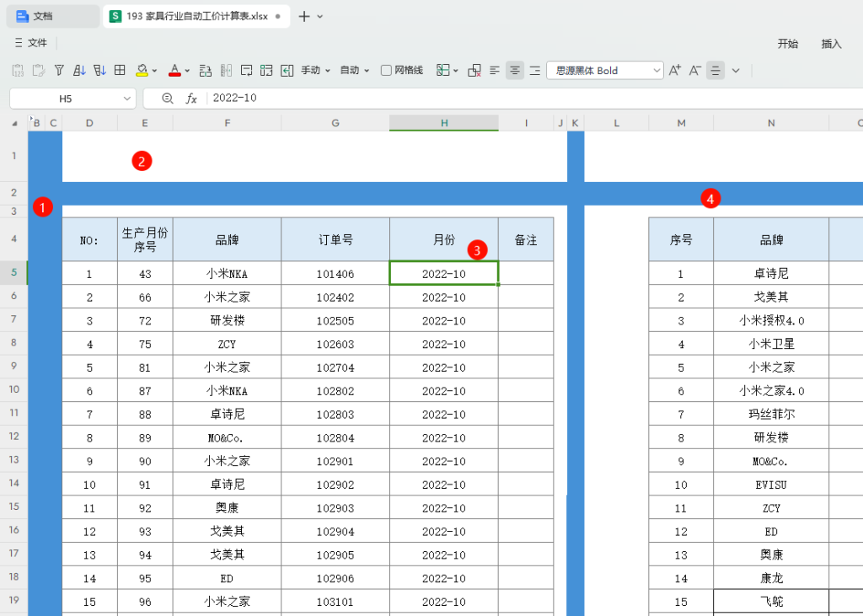The image size is (863, 616).
Task: Click the fx insert function icon
Action: coord(191,99)
